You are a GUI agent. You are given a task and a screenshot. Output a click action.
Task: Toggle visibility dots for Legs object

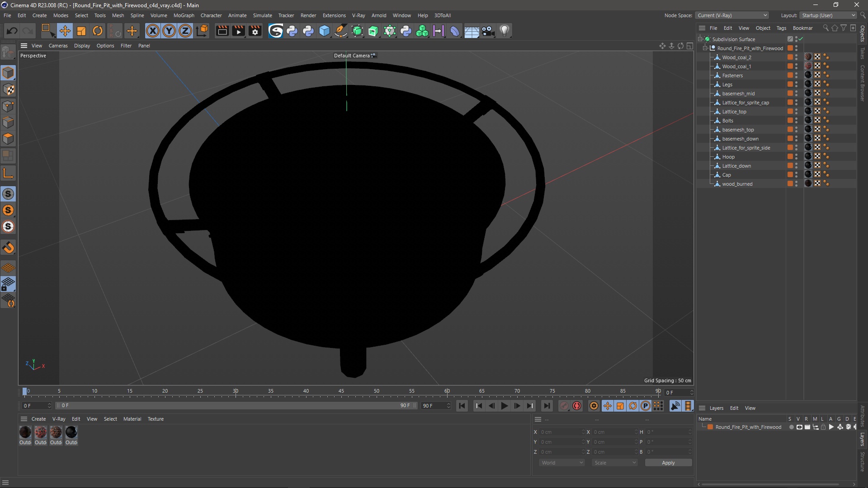coord(796,84)
